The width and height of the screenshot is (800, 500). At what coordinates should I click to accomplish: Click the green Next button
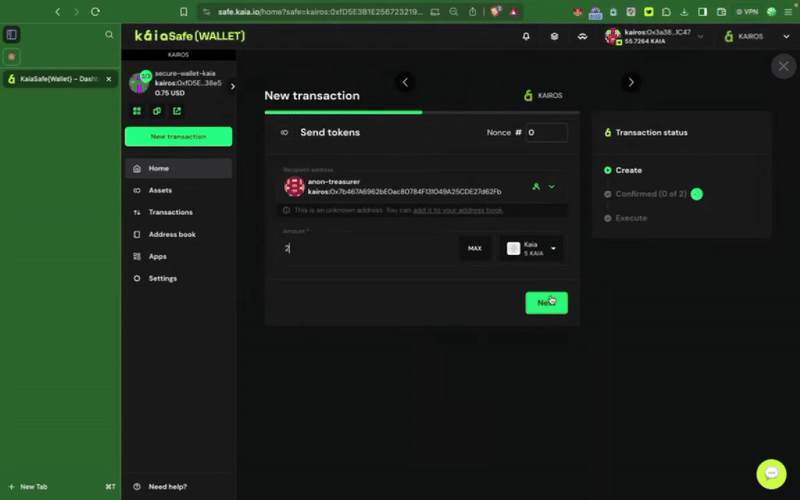546,303
